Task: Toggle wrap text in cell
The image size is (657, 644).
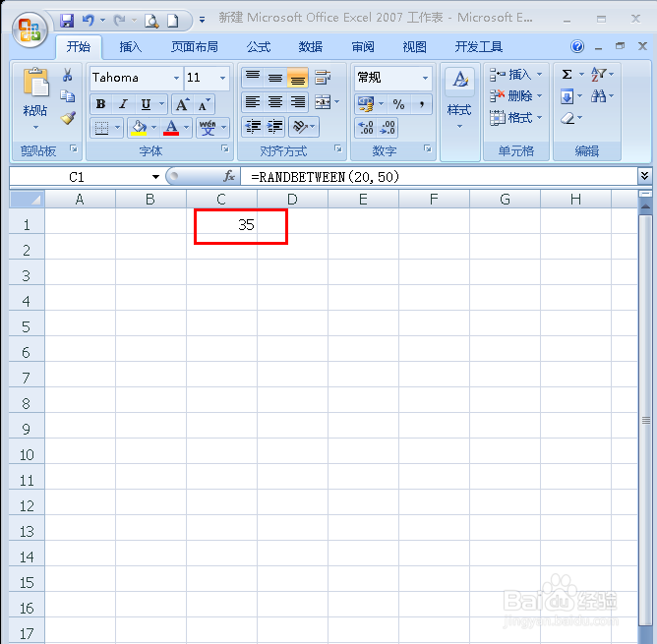Action: (x=323, y=78)
